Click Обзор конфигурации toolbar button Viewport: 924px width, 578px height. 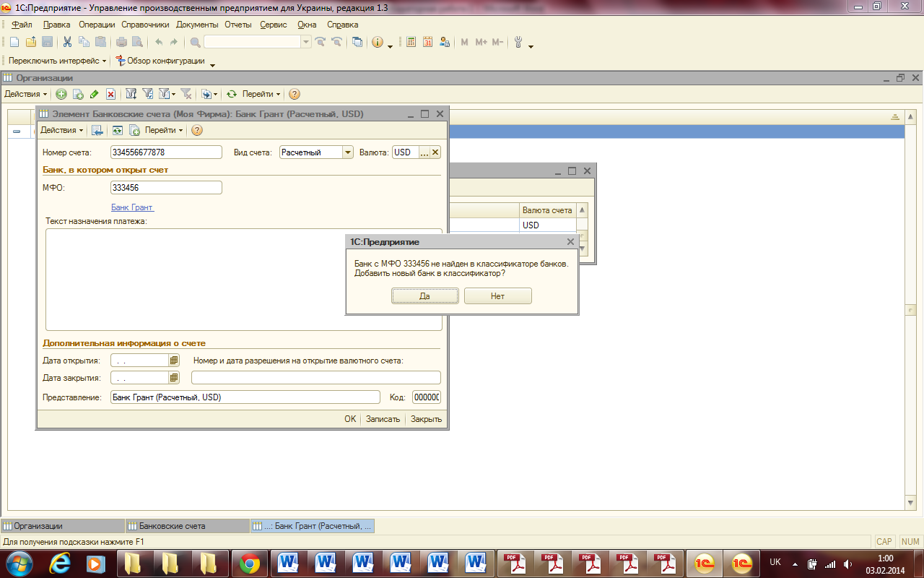(x=160, y=61)
